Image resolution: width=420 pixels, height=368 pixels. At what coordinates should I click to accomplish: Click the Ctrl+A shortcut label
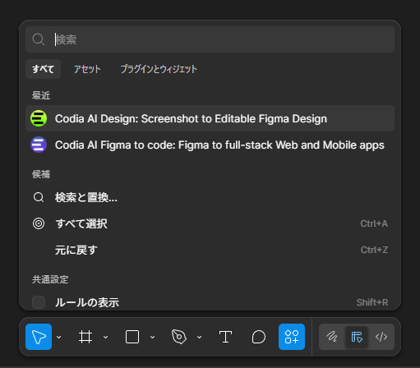click(x=374, y=224)
